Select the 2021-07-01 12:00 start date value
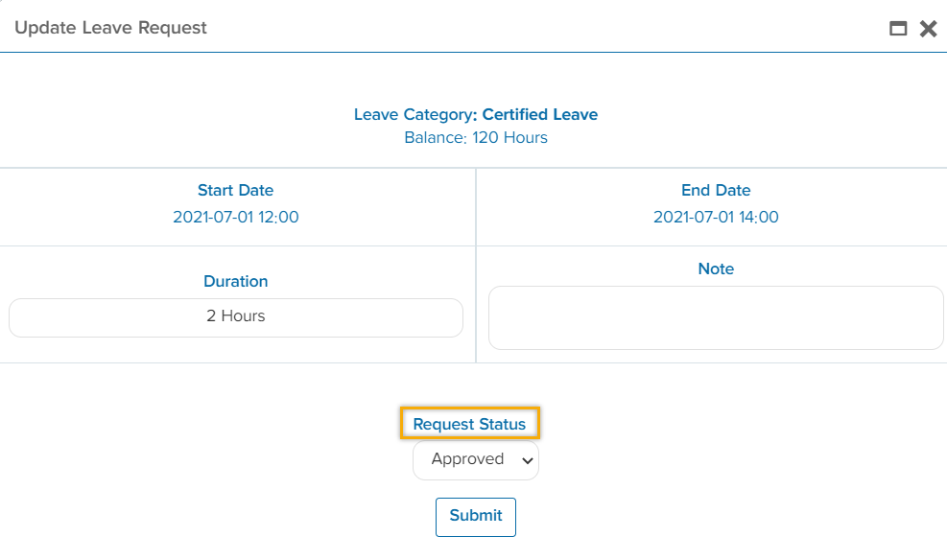Image resolution: width=947 pixels, height=560 pixels. [x=236, y=218]
